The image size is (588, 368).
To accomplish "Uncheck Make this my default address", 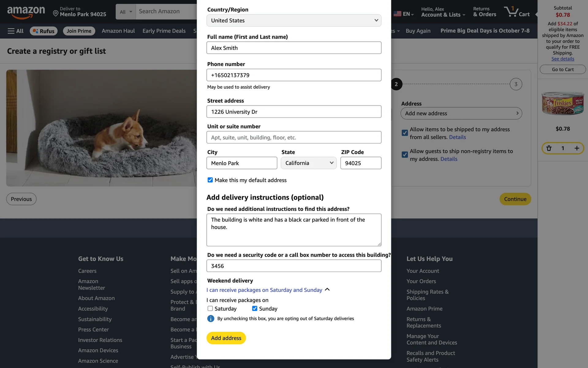I will tap(210, 180).
